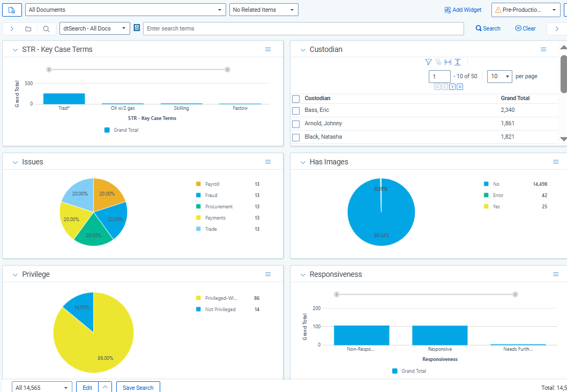Image resolution: width=567 pixels, height=392 pixels.
Task: Open the Issues widget menu icon
Action: click(x=268, y=162)
